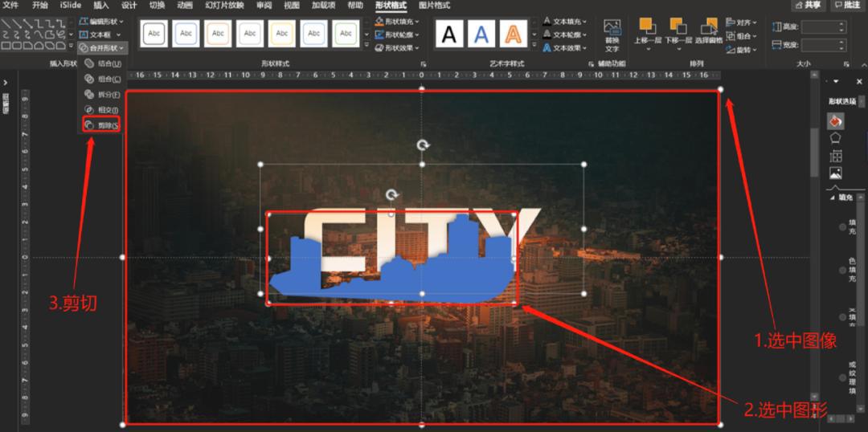Select the Fill & Line paint bucket icon
868x432 pixels.
(x=836, y=120)
